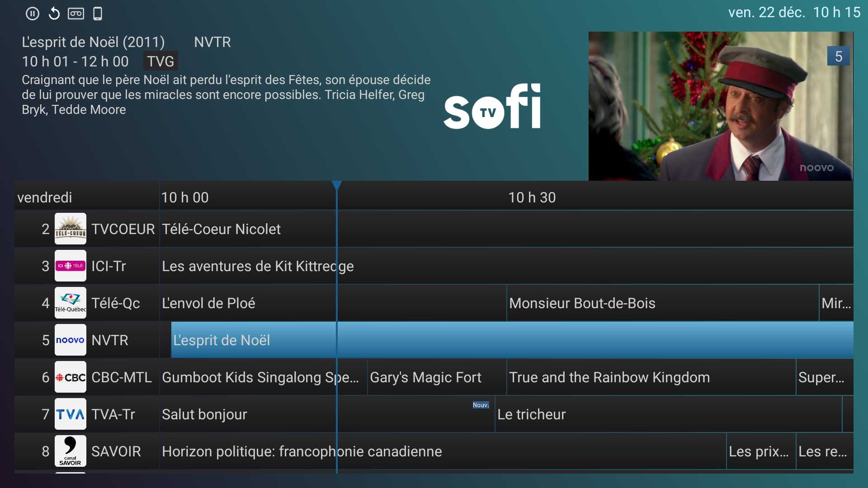Select the ICI Télé channel logo
Image resolution: width=868 pixels, height=488 pixels.
coord(70,266)
